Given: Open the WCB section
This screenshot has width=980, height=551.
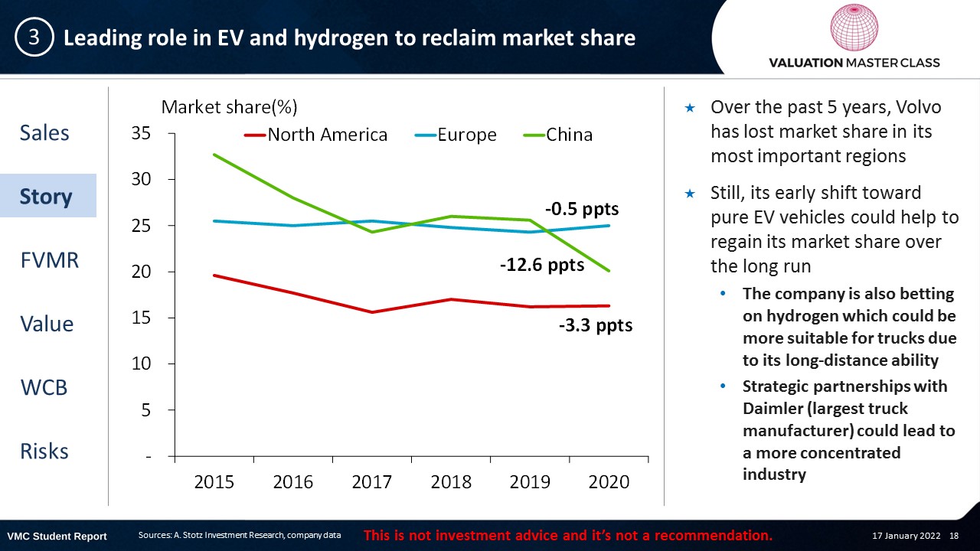Looking at the screenshot, I should tap(44, 387).
